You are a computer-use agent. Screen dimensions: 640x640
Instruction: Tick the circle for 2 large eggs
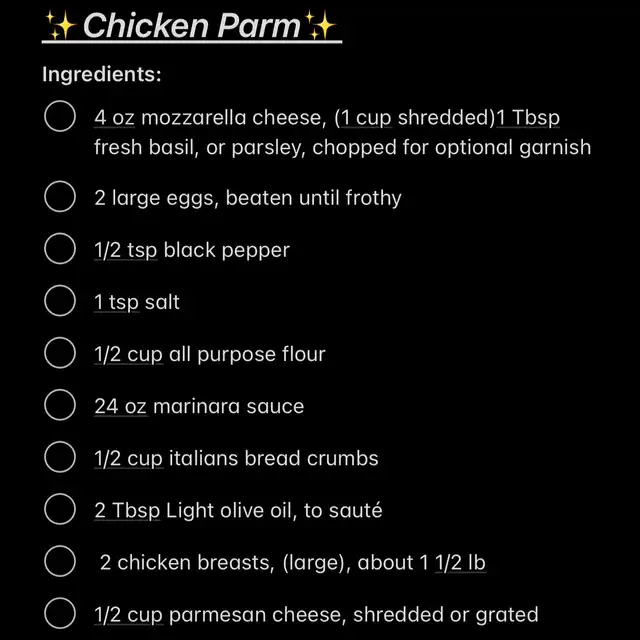[60, 197]
